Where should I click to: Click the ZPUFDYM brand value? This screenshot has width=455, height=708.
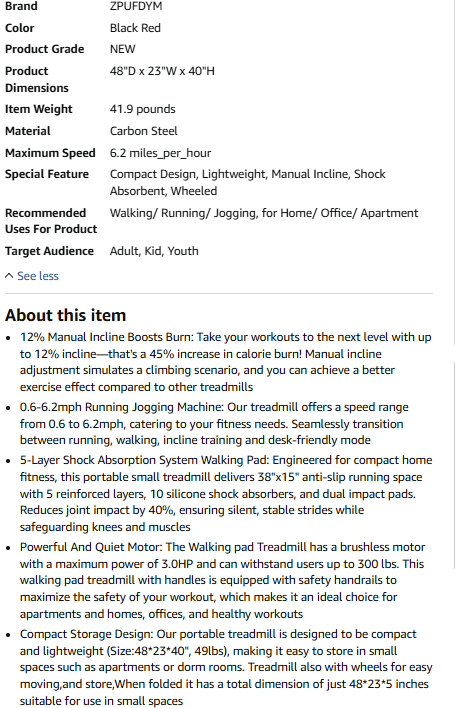coord(136,6)
